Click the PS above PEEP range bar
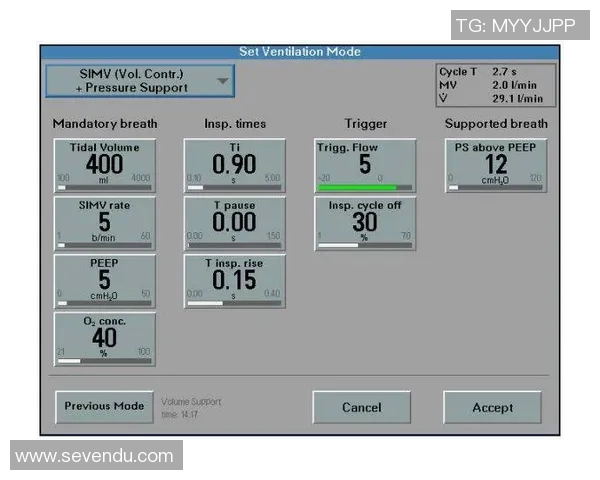 click(495, 187)
